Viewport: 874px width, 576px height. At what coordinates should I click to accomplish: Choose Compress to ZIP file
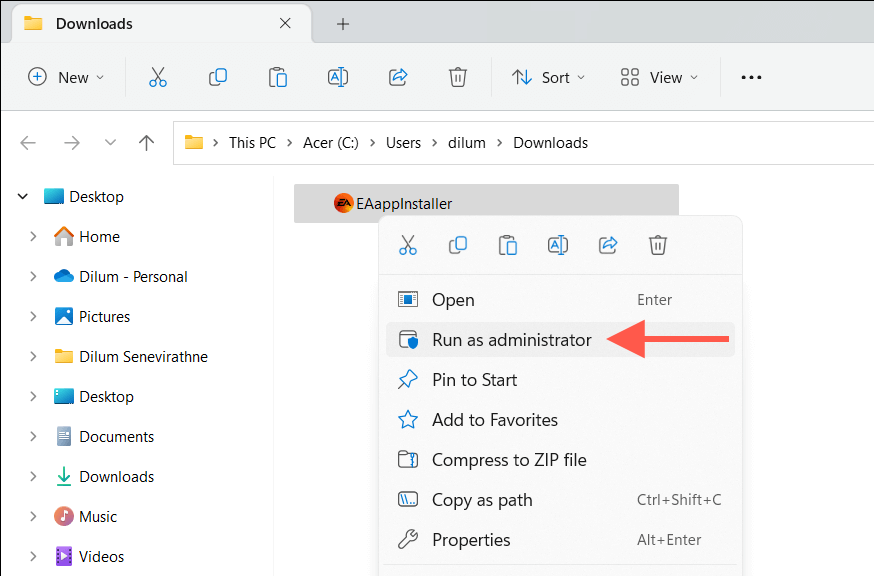(x=509, y=460)
